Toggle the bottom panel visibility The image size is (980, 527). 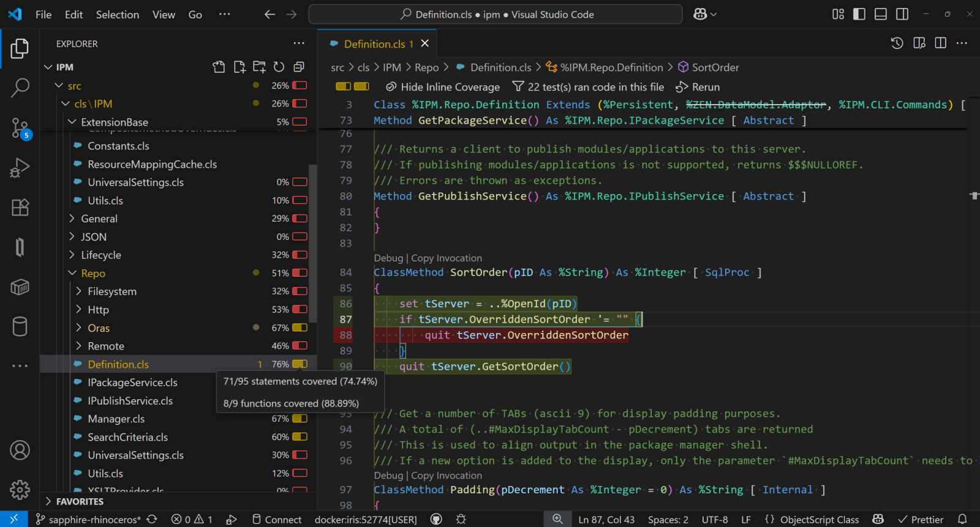pos(881,14)
